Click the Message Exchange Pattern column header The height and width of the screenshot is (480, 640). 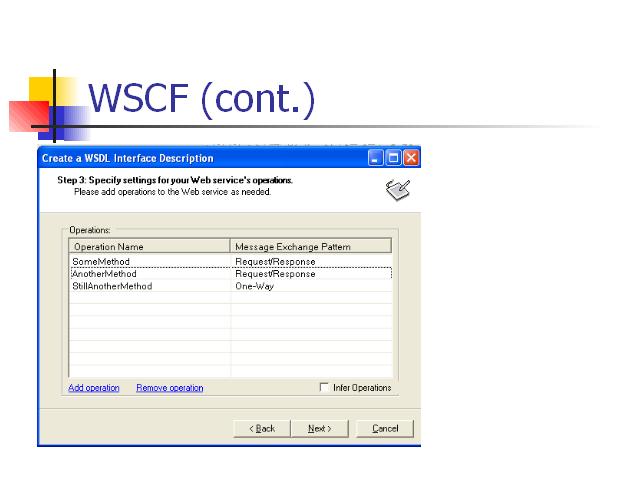(x=311, y=246)
